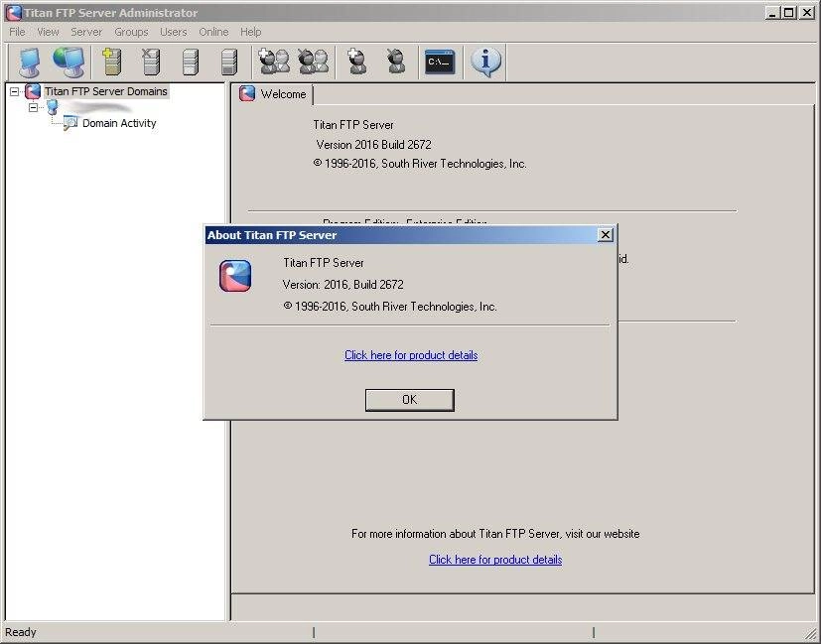Click OK in the About dialog
This screenshot has width=821, height=644.
point(409,400)
